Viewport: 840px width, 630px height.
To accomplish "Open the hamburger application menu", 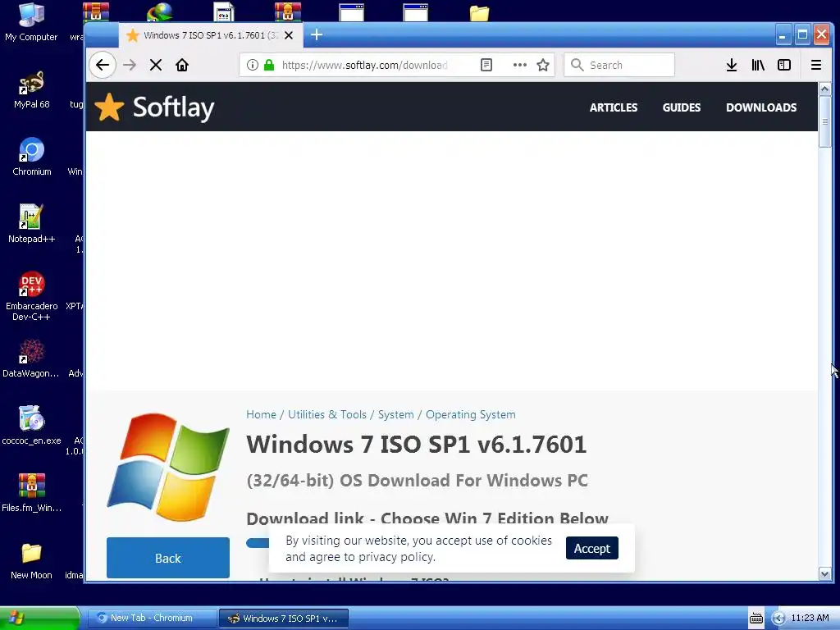I will [816, 66].
